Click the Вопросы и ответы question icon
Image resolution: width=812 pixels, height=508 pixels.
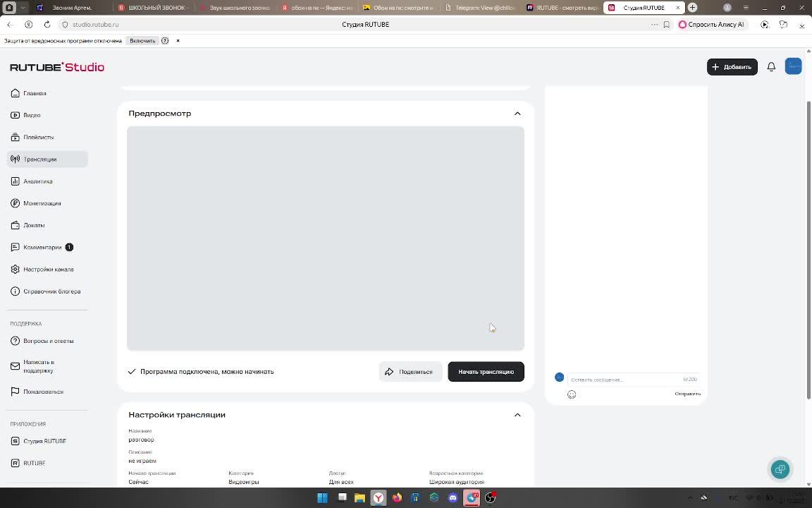click(15, 341)
